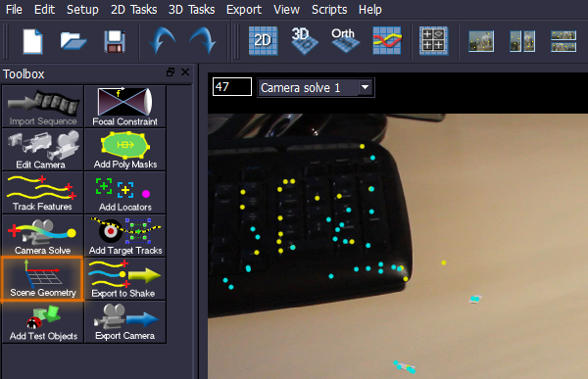Select Add Target Tracks
The height and width of the screenshot is (379, 588).
(x=125, y=235)
